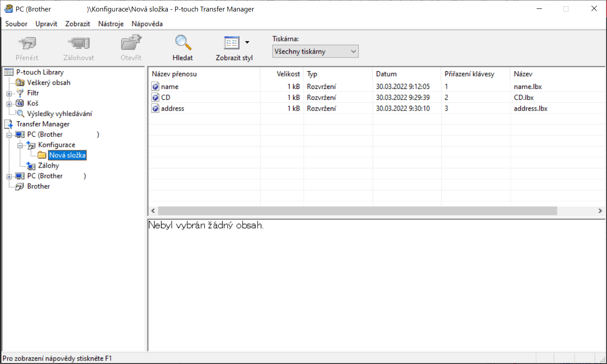Click date 30.03.2022 9:30:10 cell
Image resolution: width=607 pixels, height=364 pixels.
402,108
